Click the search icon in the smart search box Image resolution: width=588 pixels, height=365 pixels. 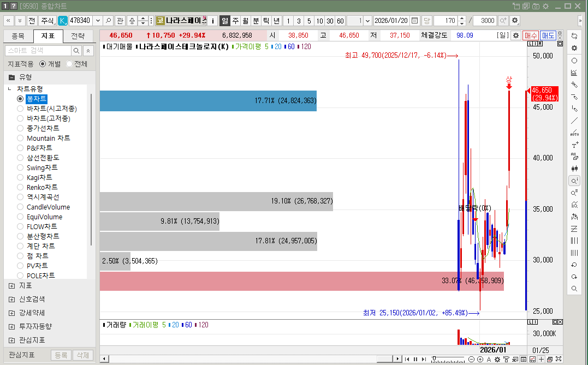click(76, 51)
